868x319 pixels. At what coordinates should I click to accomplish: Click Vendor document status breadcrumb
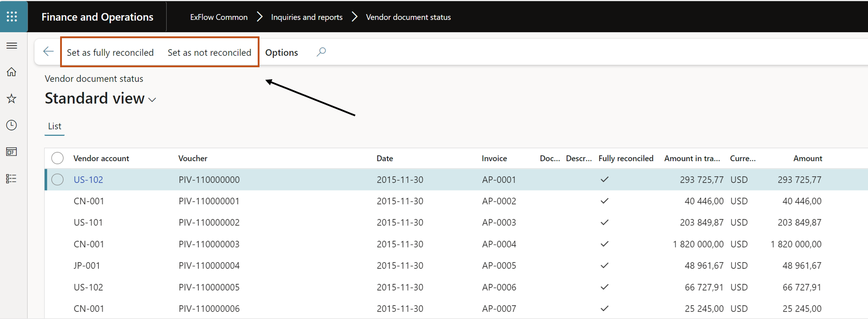(x=408, y=17)
